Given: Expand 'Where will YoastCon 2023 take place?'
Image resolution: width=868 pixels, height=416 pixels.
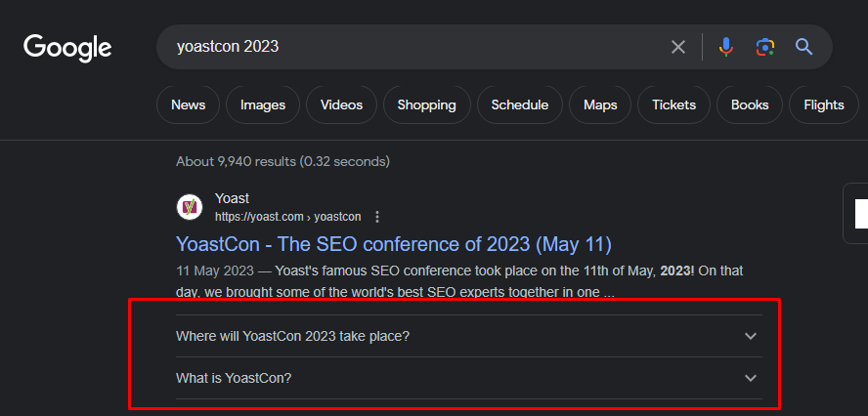Looking at the screenshot, I should coord(293,336).
